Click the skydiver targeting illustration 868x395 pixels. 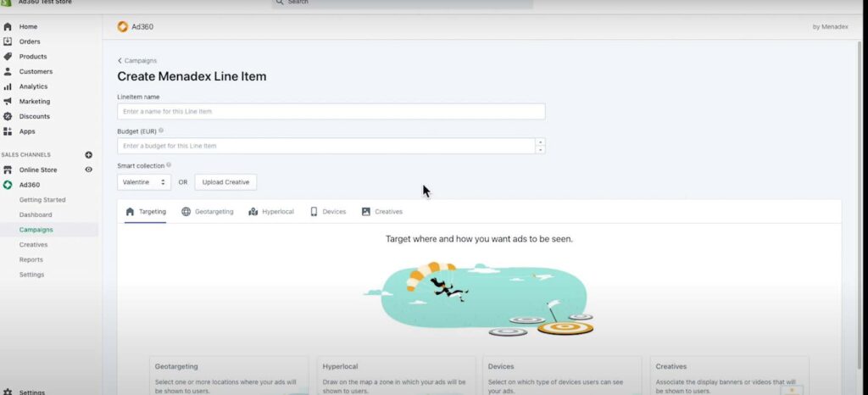(x=480, y=298)
